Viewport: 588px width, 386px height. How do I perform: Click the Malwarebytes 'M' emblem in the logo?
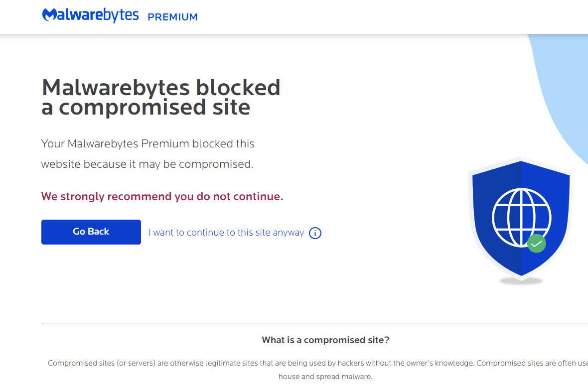tap(49, 15)
